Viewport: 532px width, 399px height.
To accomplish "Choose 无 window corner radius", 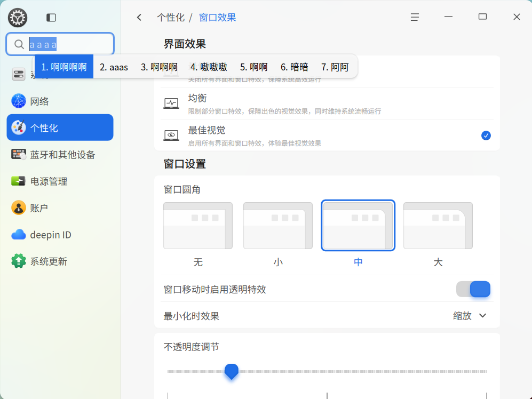I will tap(198, 226).
